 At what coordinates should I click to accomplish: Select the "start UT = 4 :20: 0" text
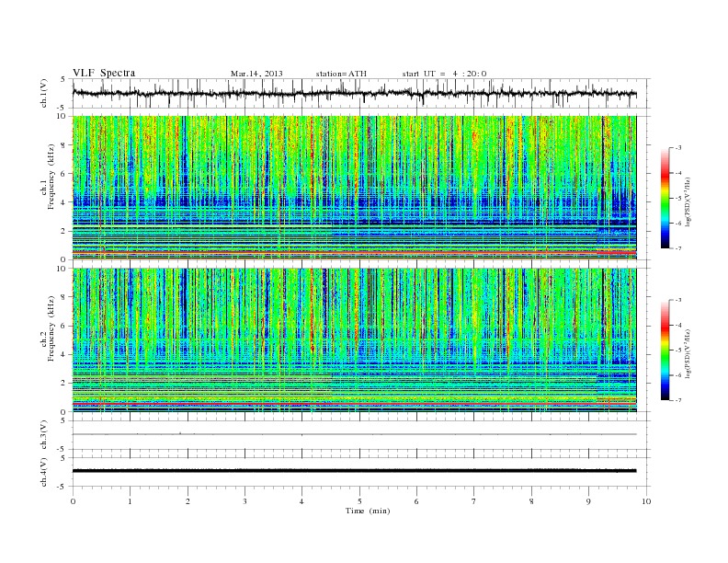point(444,74)
